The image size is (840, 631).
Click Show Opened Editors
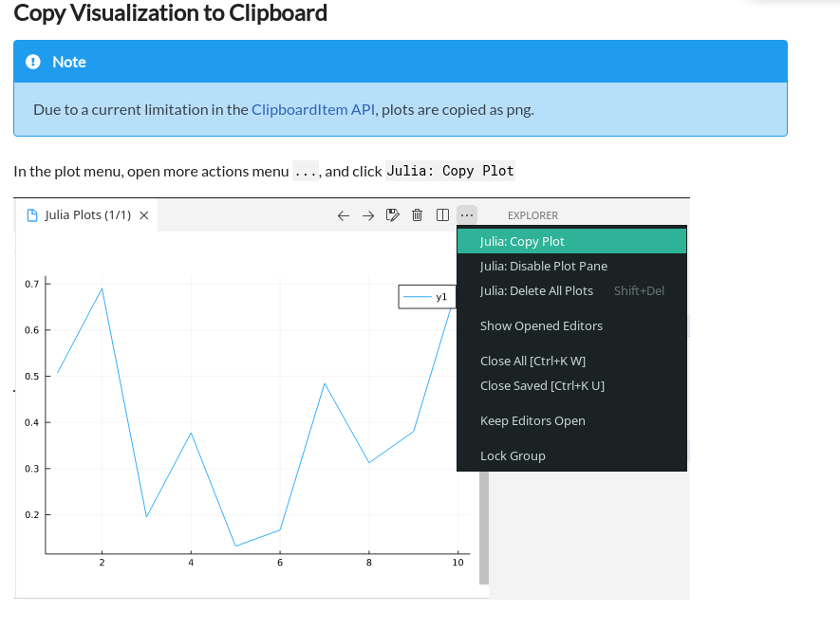pos(541,325)
